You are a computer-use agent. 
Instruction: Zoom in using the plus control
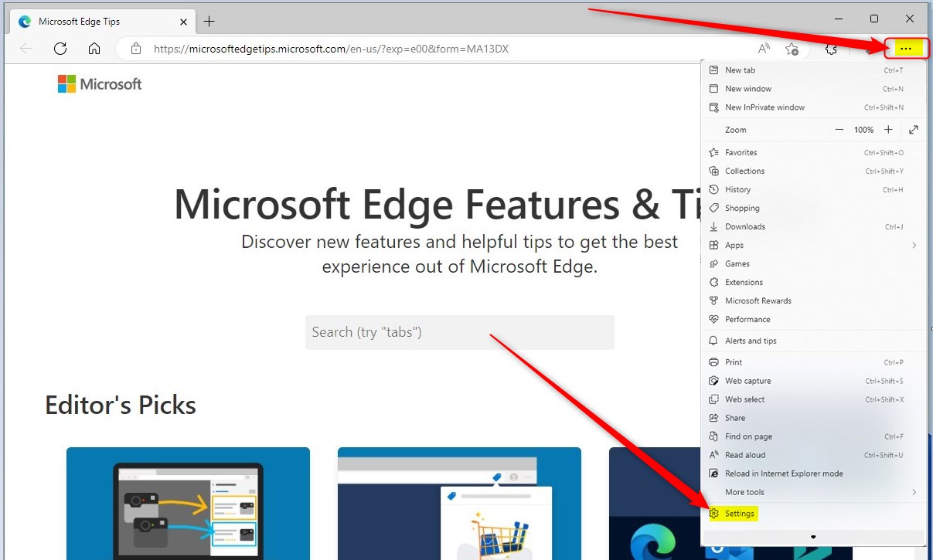(888, 129)
